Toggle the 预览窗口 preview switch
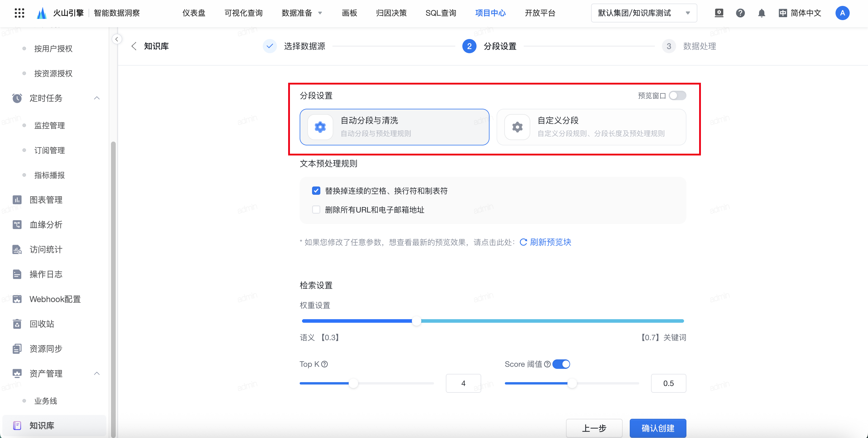Image resolution: width=868 pixels, height=438 pixels. pos(677,96)
